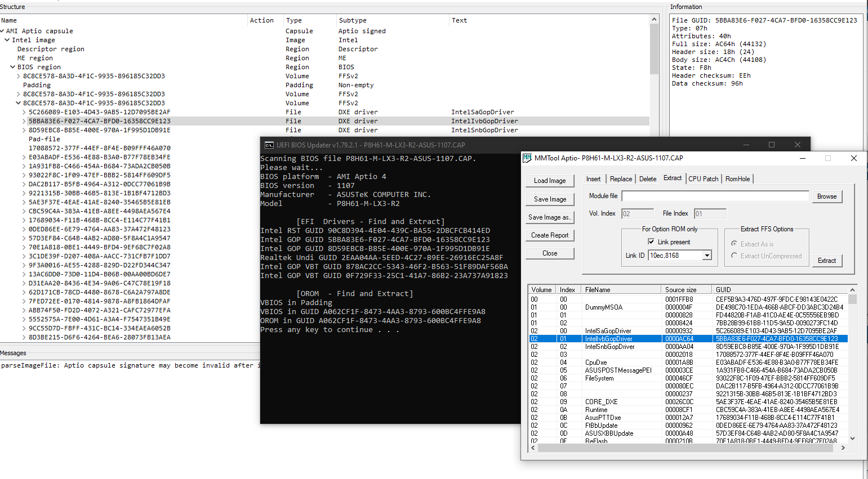Collapse the BIOS region tree node
The height and width of the screenshot is (479, 868).
tap(13, 67)
